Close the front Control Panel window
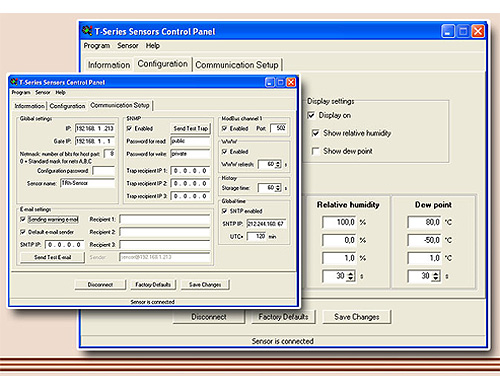Viewport: 500px width, 392px height. point(291,82)
